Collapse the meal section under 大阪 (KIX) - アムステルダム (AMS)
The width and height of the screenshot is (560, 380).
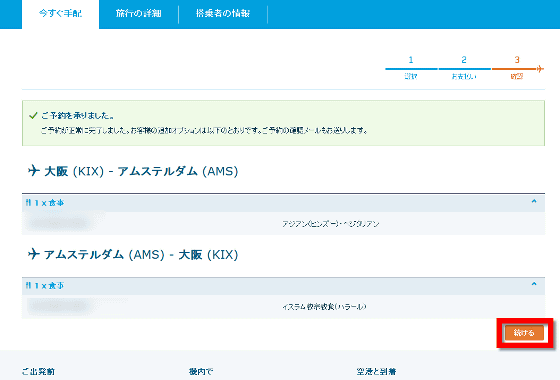(534, 201)
